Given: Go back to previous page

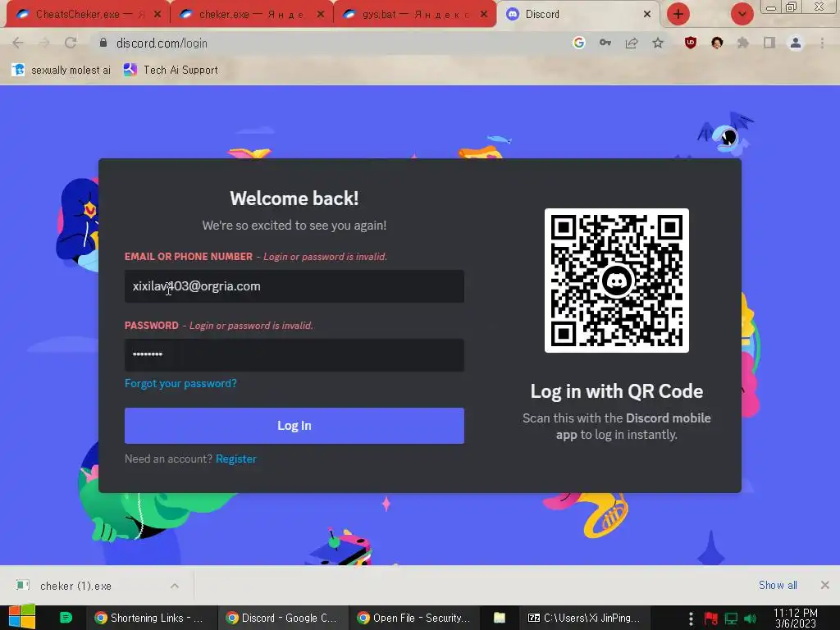Looking at the screenshot, I should point(18,43).
